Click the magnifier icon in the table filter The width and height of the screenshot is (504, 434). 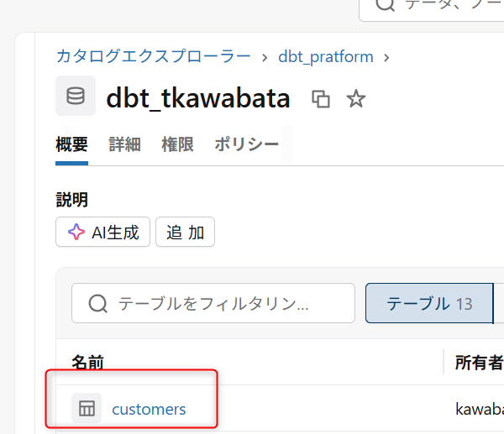97,303
